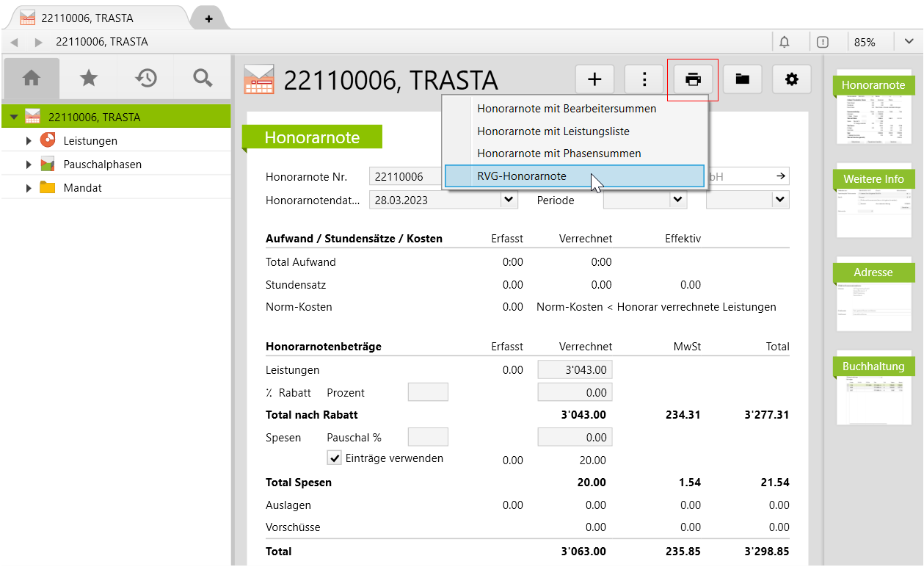Screen dimensions: 924x567
Task: Open the zoom level 85% dropdown
Action: point(908,42)
